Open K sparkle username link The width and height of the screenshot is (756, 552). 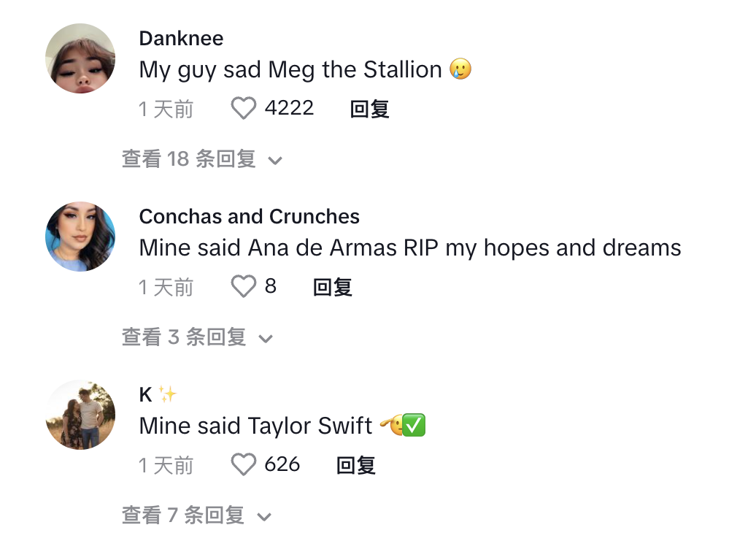point(158,395)
